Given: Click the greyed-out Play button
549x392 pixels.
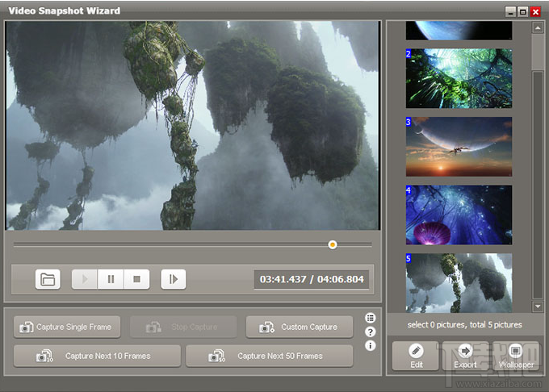Looking at the screenshot, I should tap(85, 279).
